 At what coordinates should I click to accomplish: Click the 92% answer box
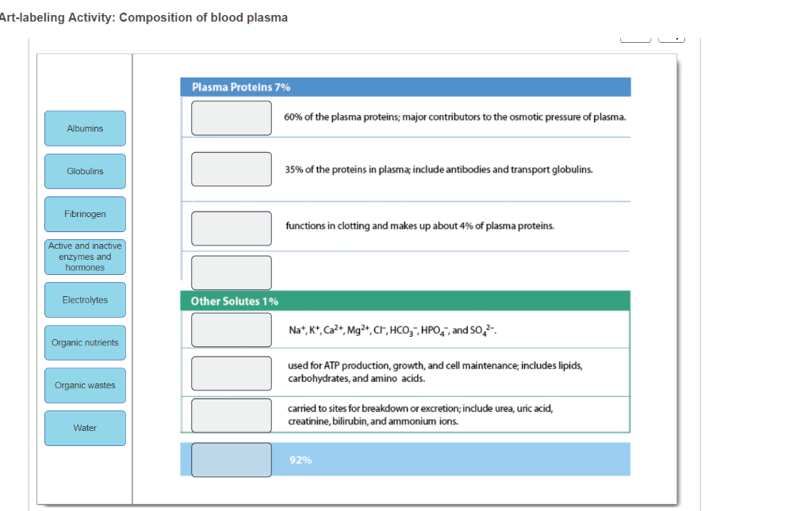pyautogui.click(x=231, y=460)
